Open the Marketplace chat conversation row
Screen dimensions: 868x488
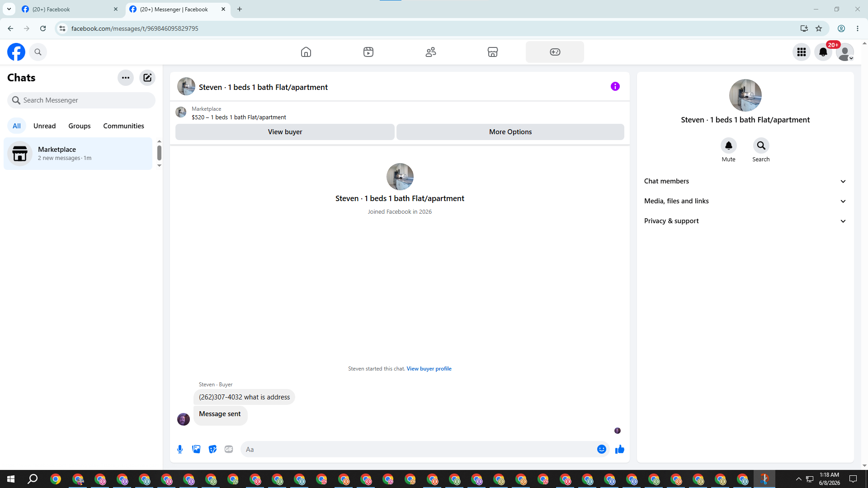78,154
